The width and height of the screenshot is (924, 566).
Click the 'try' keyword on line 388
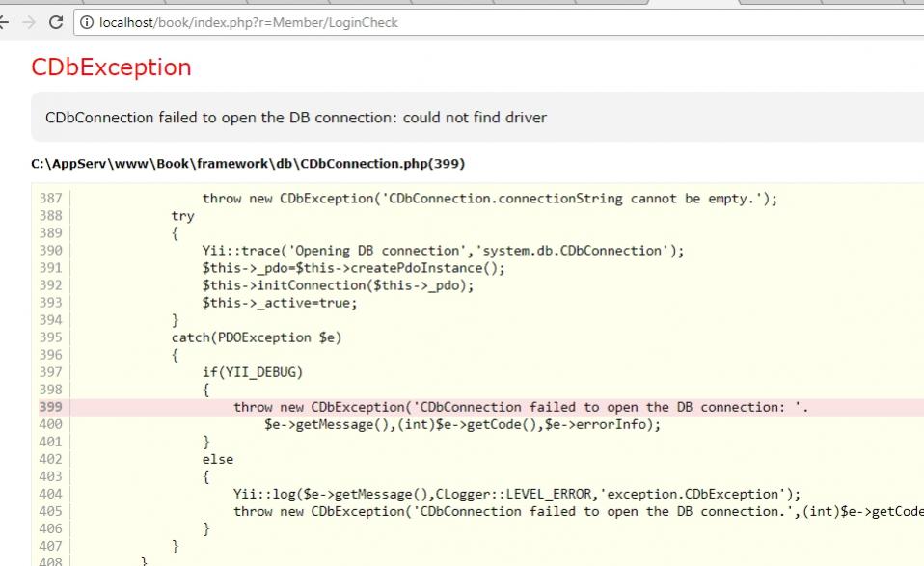[182, 216]
